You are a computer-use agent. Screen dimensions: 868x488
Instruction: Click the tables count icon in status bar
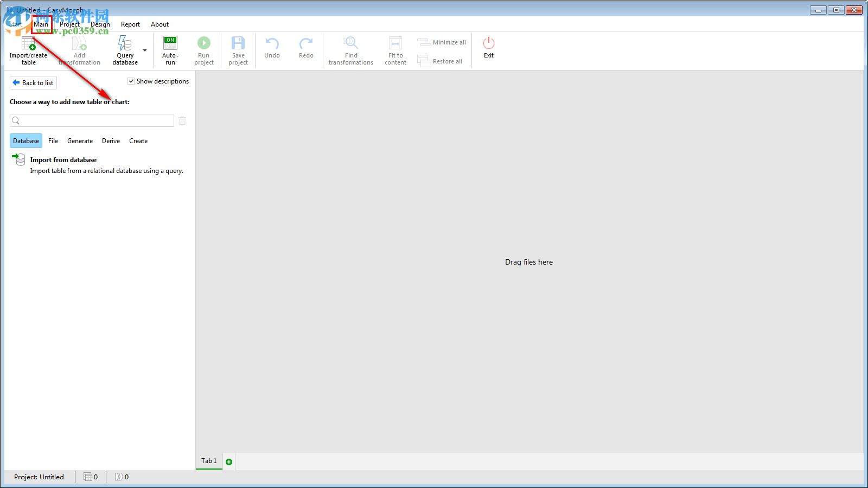87,477
